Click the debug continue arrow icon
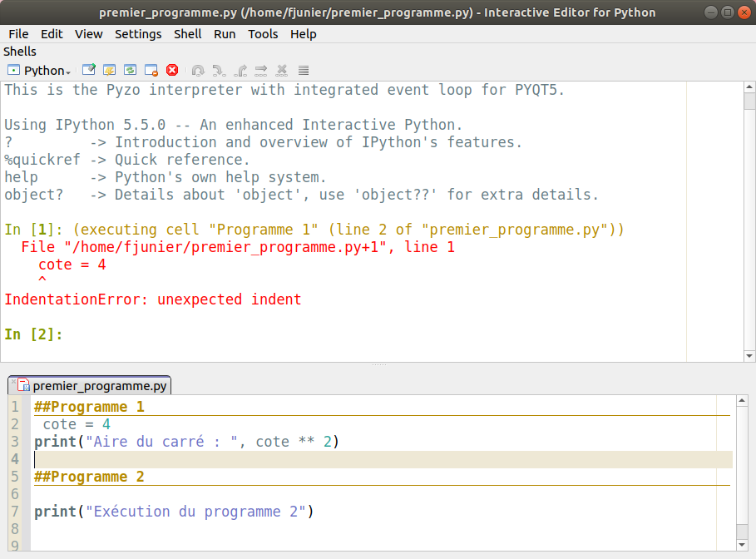Viewport: 756px width, 559px height. tap(261, 71)
